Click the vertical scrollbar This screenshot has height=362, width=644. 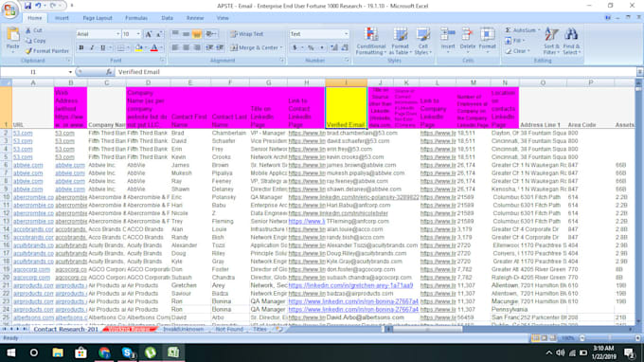coord(638,201)
